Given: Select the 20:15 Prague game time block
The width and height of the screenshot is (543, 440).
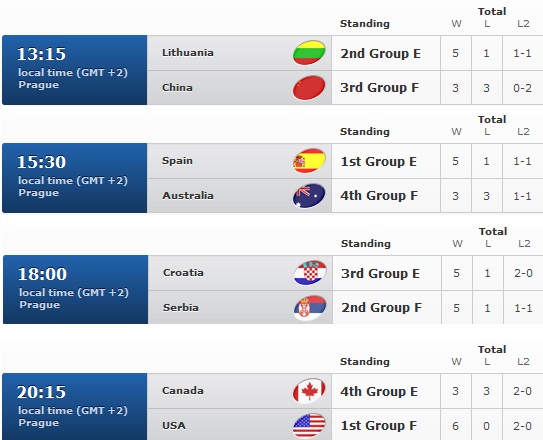Looking at the screenshot, I should coord(74,407).
